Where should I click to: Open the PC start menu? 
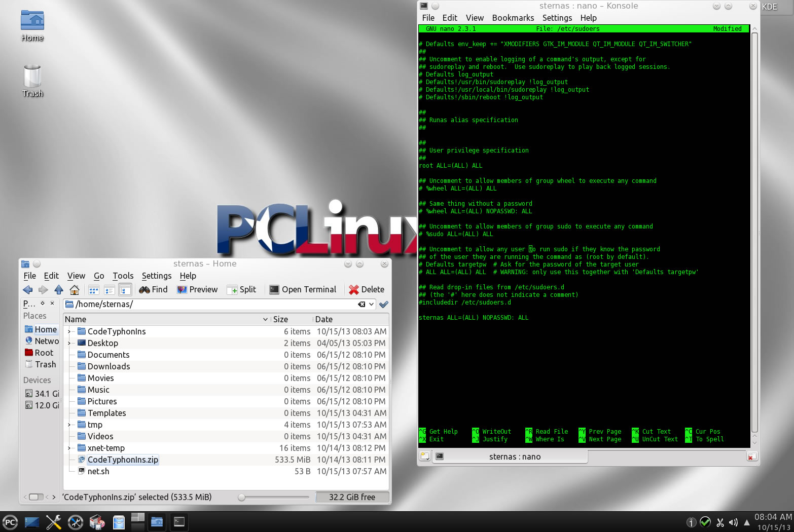10,522
